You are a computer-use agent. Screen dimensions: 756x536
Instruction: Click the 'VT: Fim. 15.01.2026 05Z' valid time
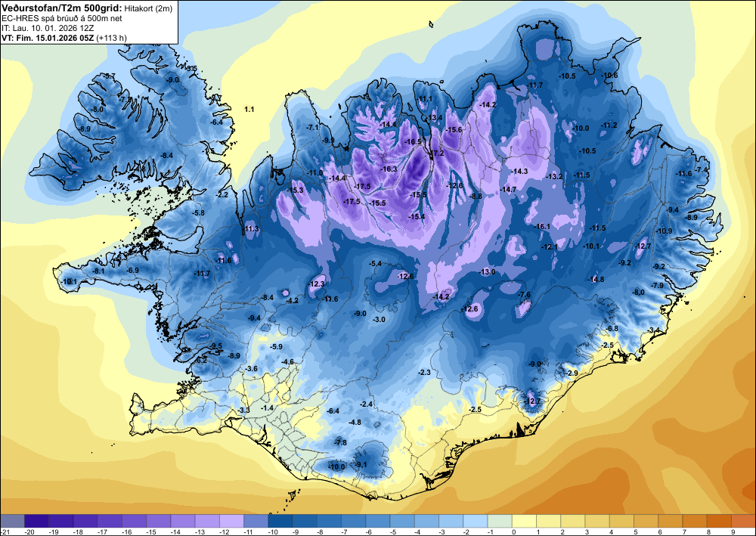click(x=48, y=38)
